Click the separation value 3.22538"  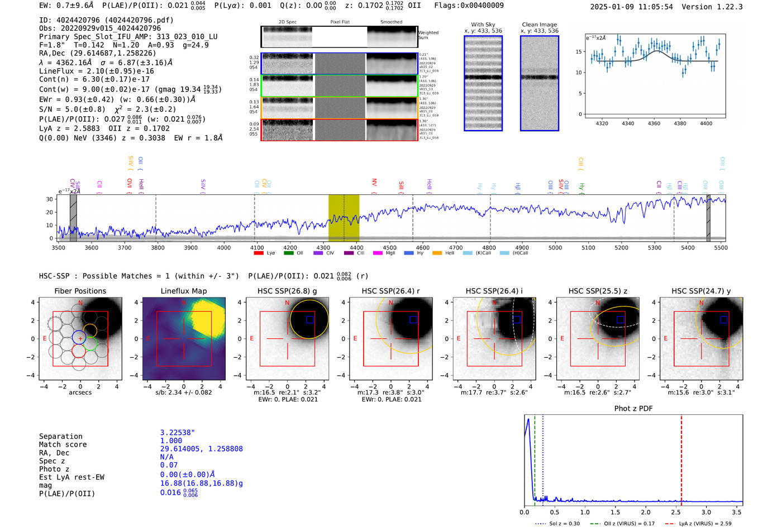178,433
